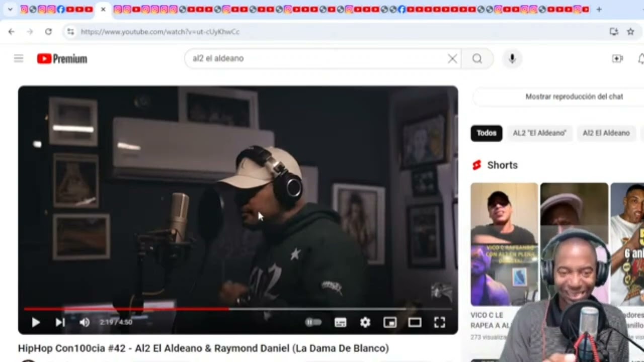Open a new browser tab
The height and width of the screenshot is (362, 644).
click(599, 9)
